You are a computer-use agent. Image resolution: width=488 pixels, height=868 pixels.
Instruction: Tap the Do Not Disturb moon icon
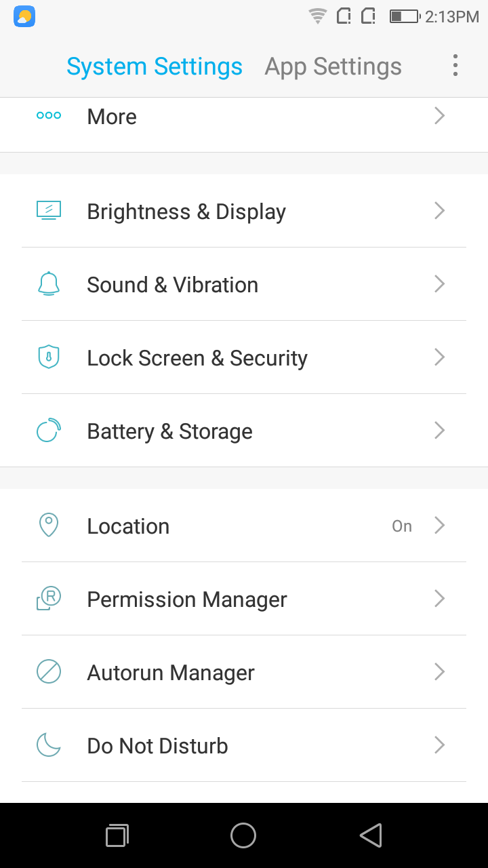point(49,745)
